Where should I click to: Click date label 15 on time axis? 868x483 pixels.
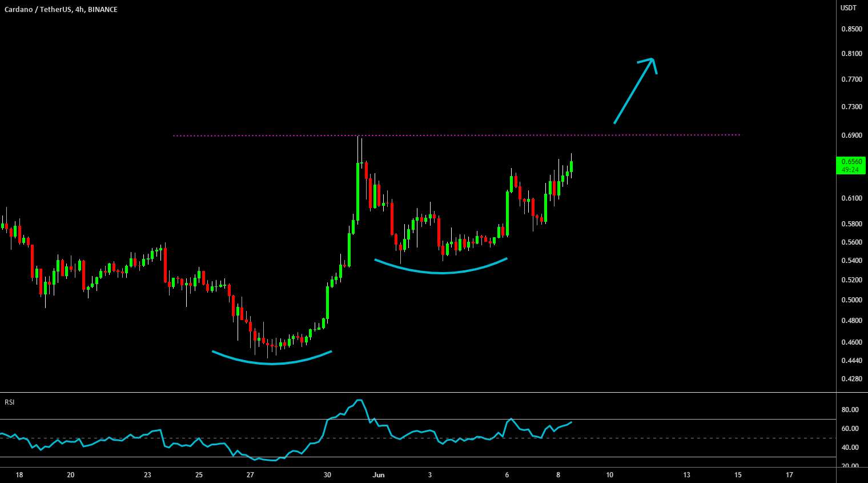tap(738, 475)
